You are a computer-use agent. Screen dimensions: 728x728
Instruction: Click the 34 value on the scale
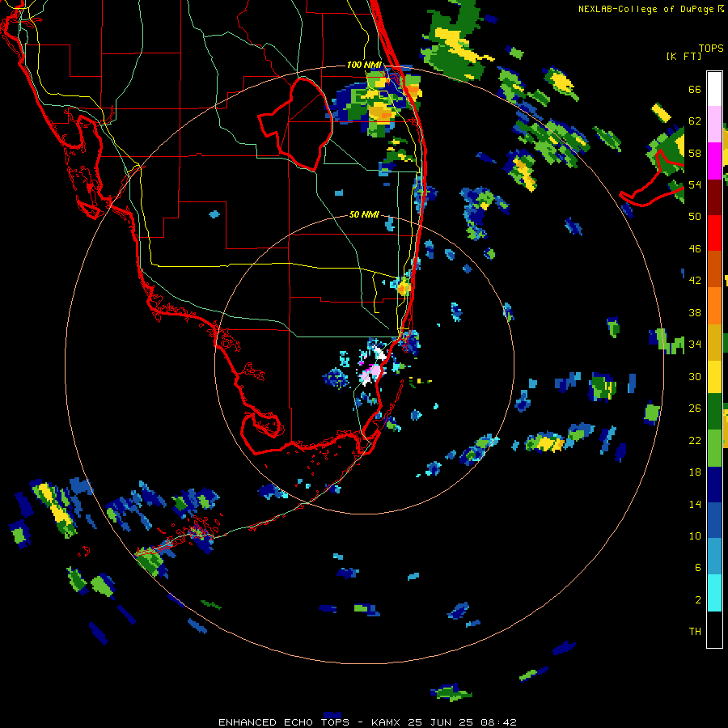tap(695, 344)
